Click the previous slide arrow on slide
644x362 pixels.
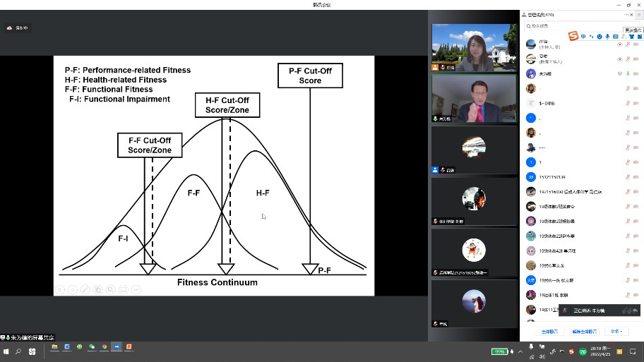coord(60,289)
